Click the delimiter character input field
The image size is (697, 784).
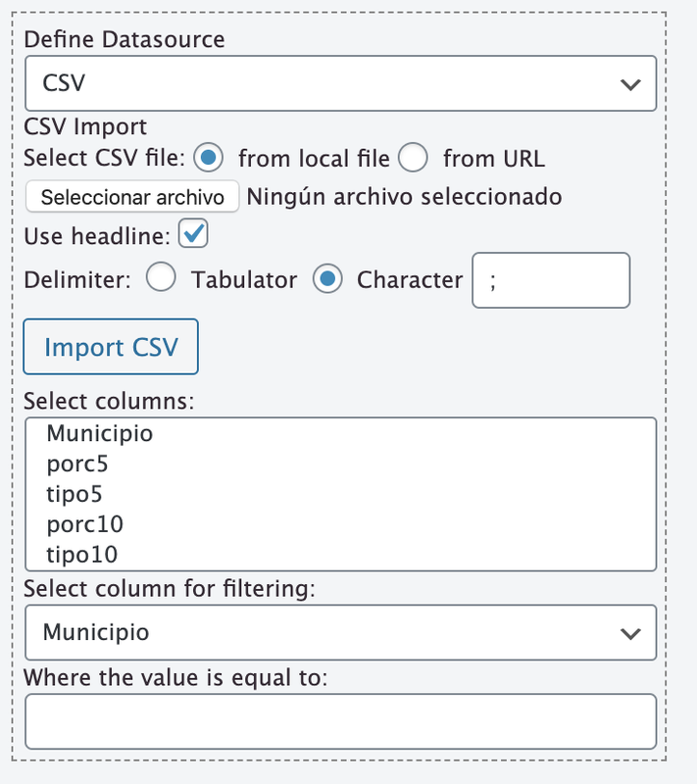coord(550,280)
